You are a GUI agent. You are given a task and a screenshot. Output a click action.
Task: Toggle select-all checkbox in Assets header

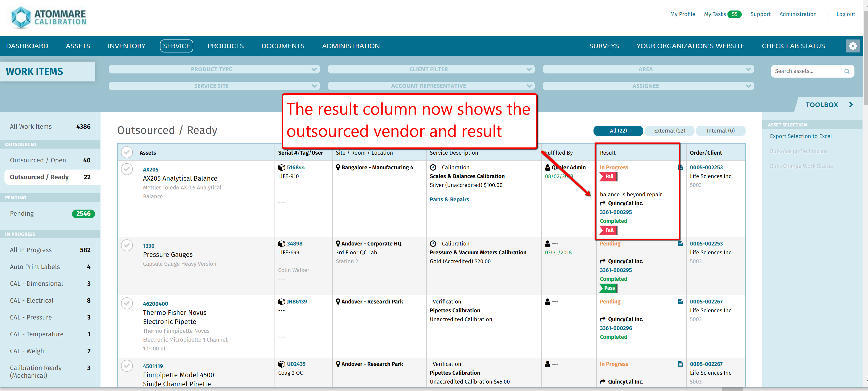tap(127, 152)
